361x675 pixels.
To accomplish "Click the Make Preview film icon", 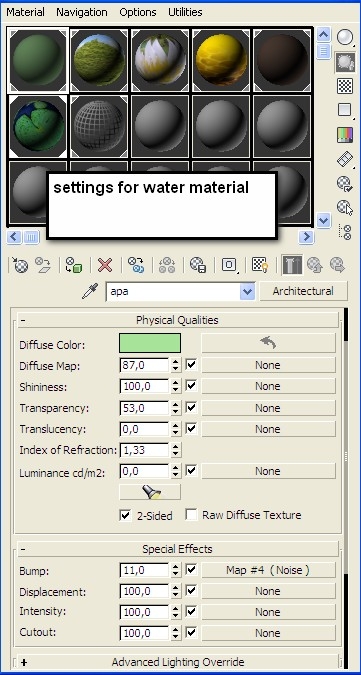I will point(345,159).
